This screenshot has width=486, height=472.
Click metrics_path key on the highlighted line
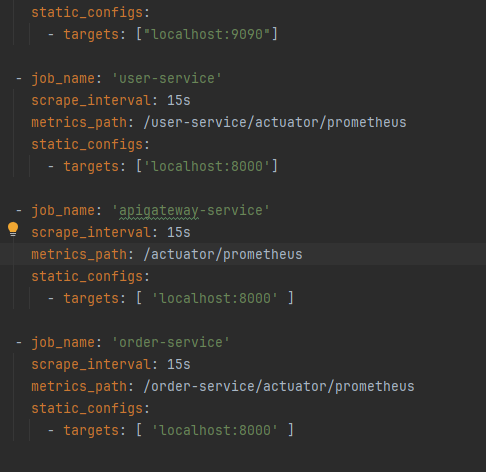(79, 255)
